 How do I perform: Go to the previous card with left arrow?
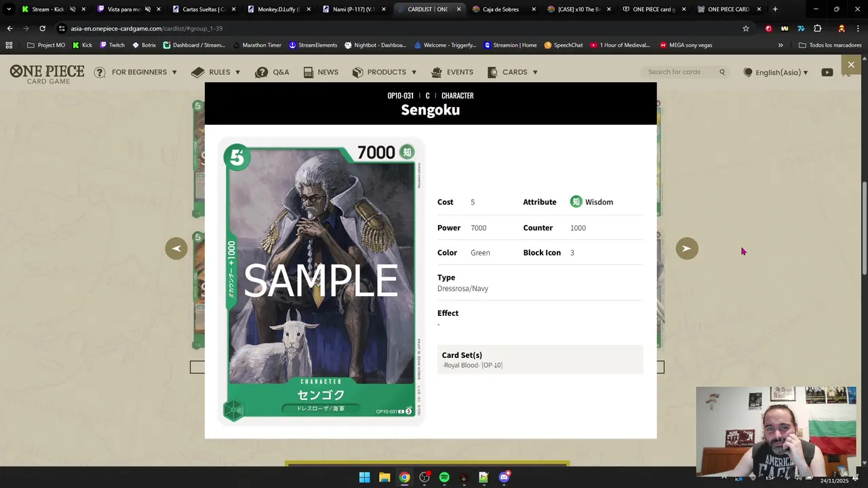coord(176,248)
